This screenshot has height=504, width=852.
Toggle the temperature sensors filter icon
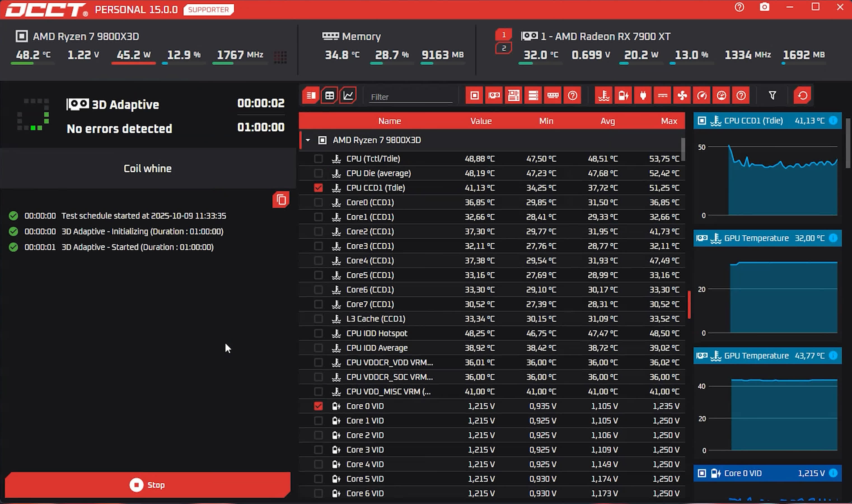(603, 96)
